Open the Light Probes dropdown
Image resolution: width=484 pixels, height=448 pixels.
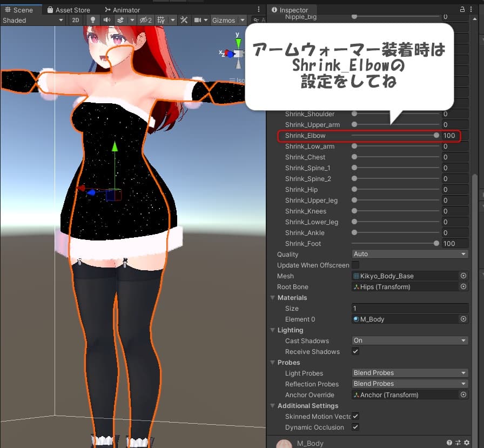[x=409, y=373]
